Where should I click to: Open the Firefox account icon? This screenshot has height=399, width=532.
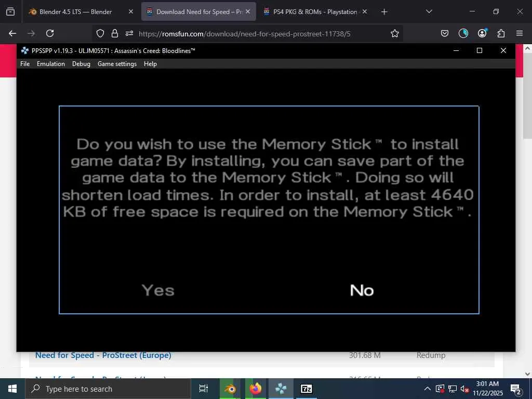482,33
